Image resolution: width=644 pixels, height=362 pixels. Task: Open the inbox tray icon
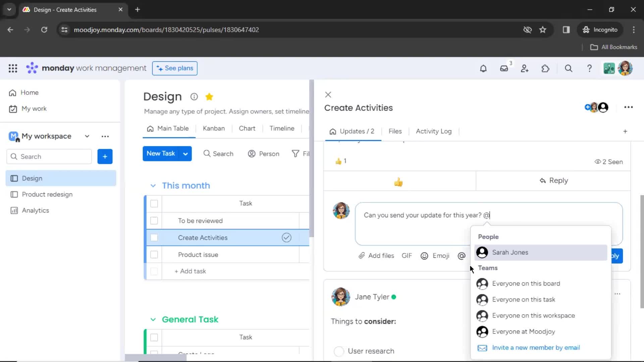504,68
